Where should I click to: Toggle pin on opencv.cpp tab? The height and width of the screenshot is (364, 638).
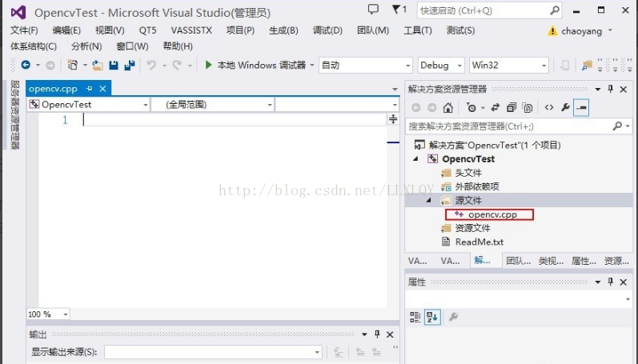pyautogui.click(x=89, y=88)
